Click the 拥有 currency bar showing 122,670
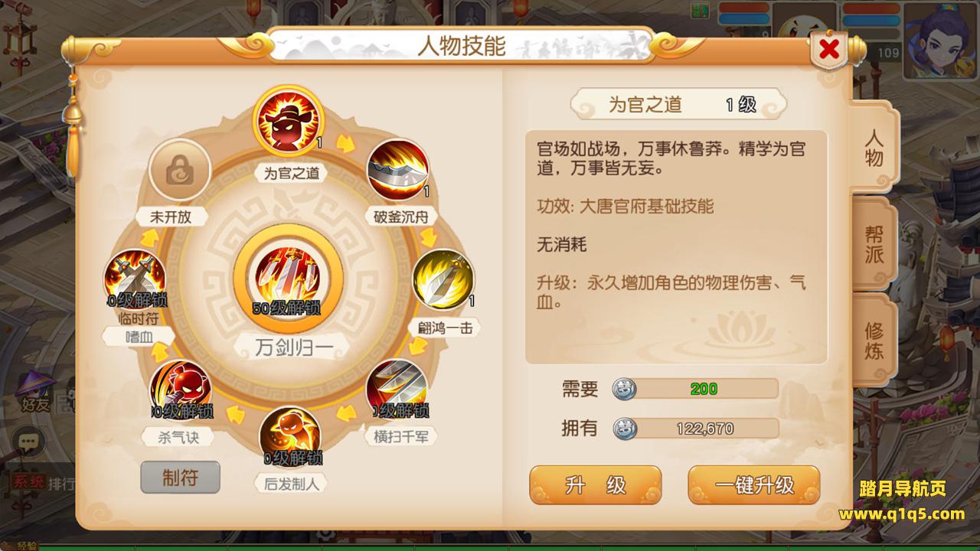 (695, 429)
